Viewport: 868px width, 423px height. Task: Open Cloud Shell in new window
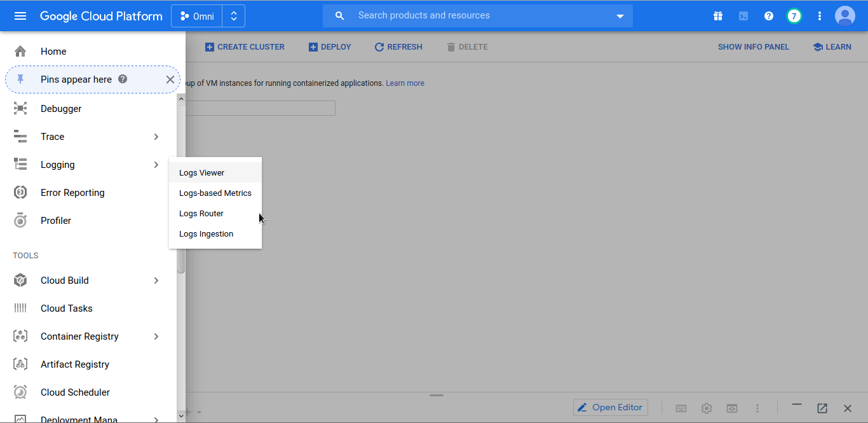tap(822, 408)
